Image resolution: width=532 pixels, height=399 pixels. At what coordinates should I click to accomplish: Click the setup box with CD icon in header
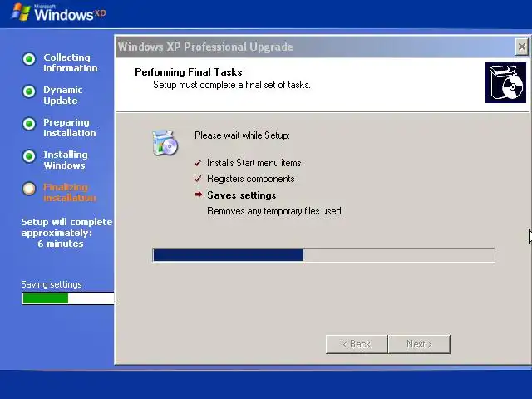point(505,82)
